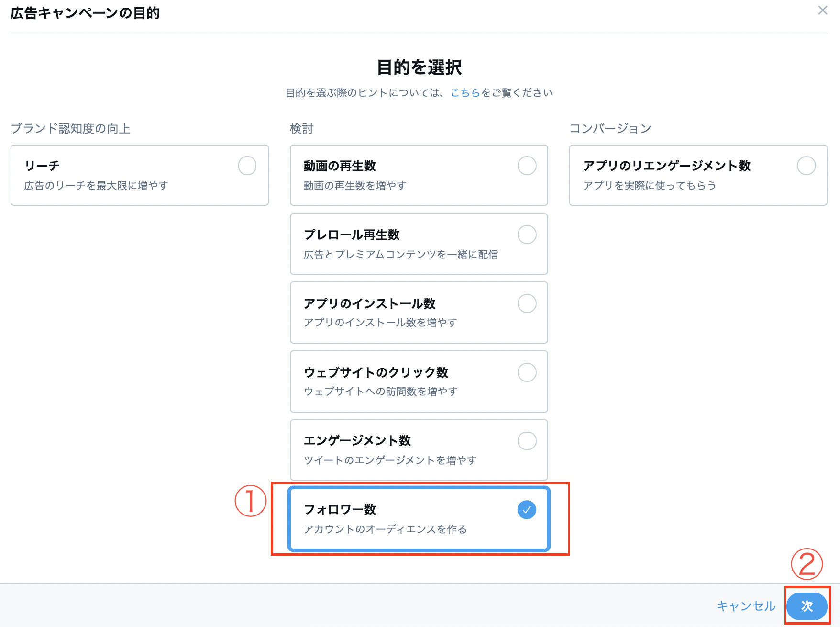Click the フォロワー数 card heading
The width and height of the screenshot is (840, 627).
tap(340, 510)
